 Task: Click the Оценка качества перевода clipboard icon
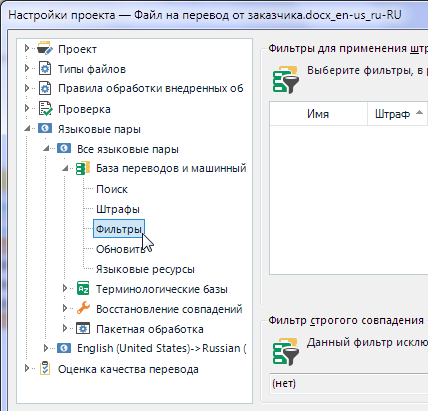[45, 369]
